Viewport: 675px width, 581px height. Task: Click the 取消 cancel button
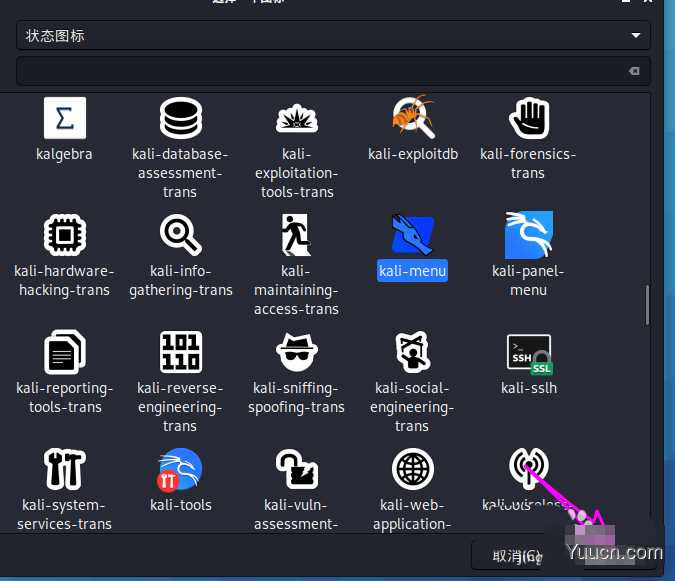(517, 556)
